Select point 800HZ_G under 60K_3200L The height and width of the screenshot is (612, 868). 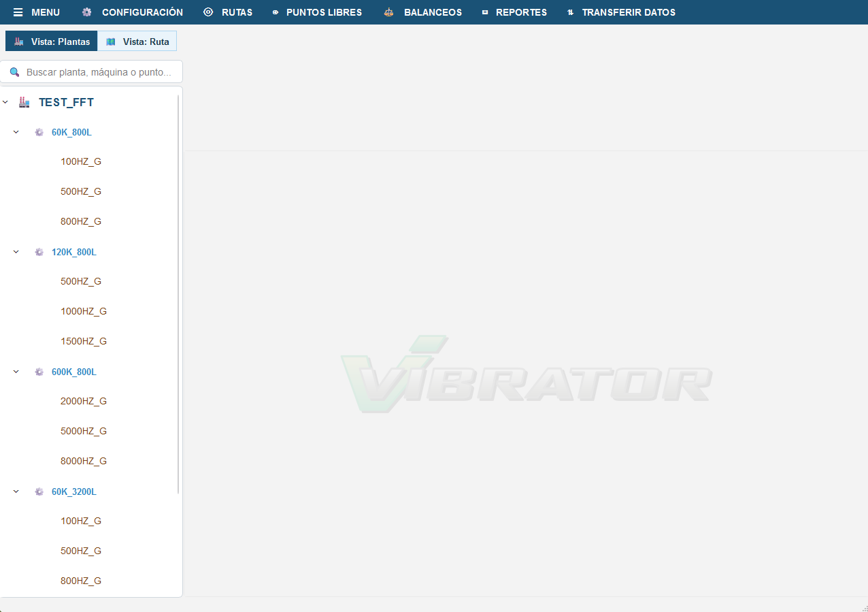tap(81, 581)
